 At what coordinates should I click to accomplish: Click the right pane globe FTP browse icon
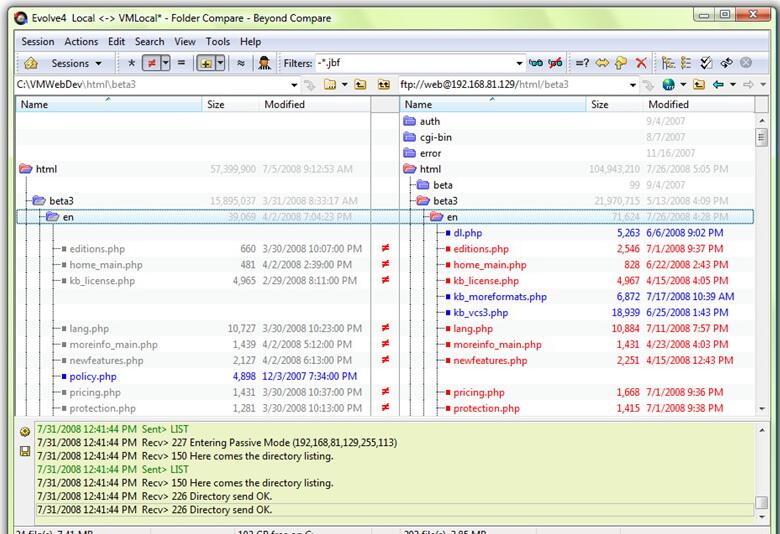(669, 85)
